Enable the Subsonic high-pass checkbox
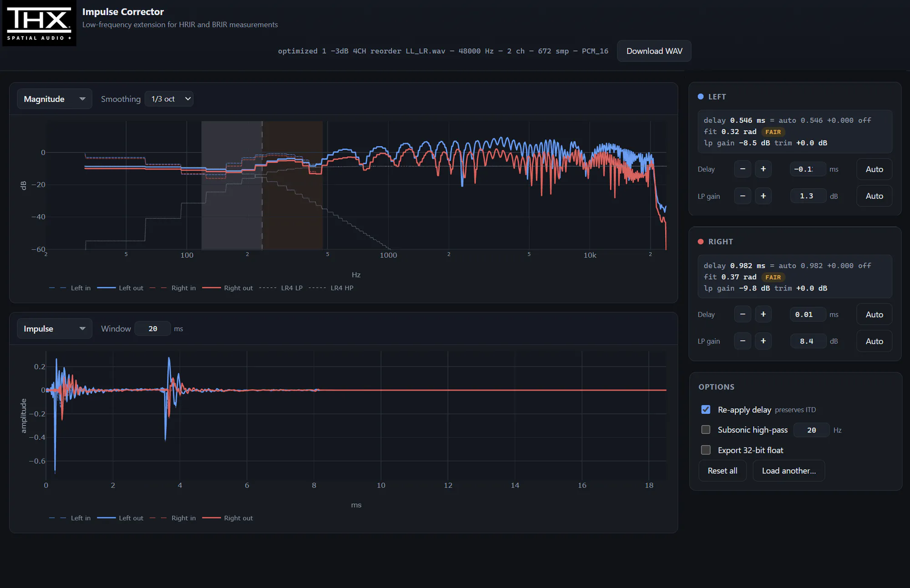Viewport: 910px width, 588px height. pyautogui.click(x=706, y=430)
